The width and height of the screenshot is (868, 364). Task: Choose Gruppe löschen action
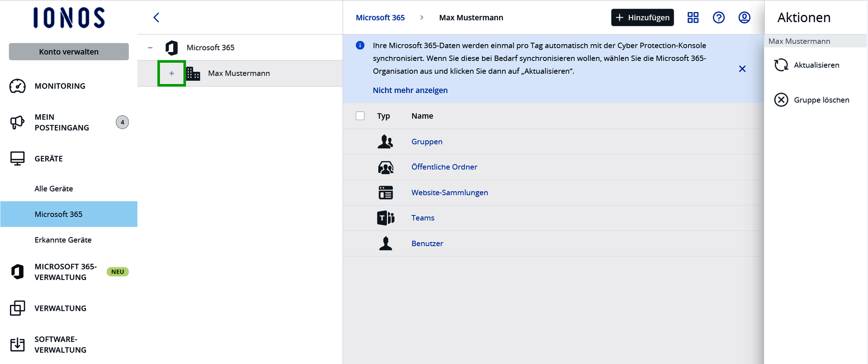click(x=821, y=100)
